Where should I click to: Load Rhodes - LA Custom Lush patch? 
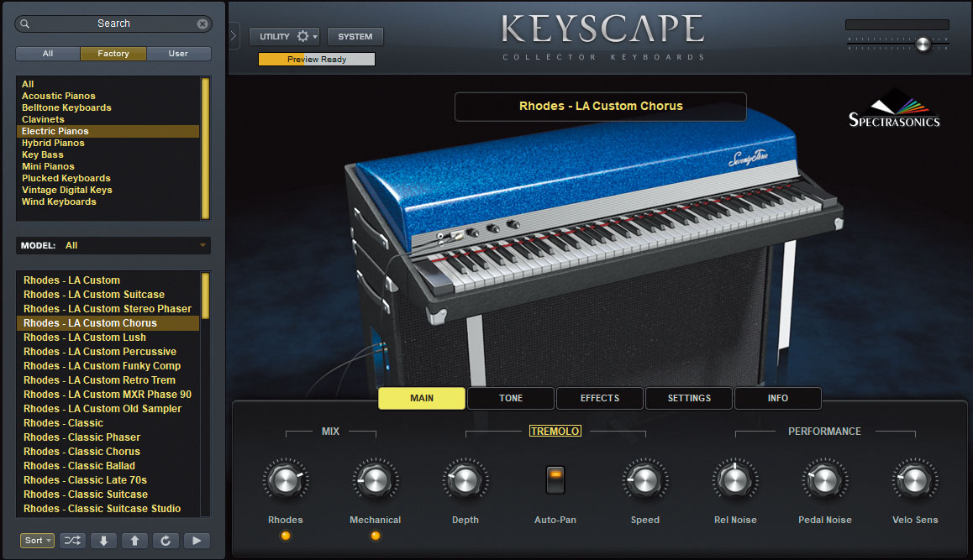click(108, 338)
